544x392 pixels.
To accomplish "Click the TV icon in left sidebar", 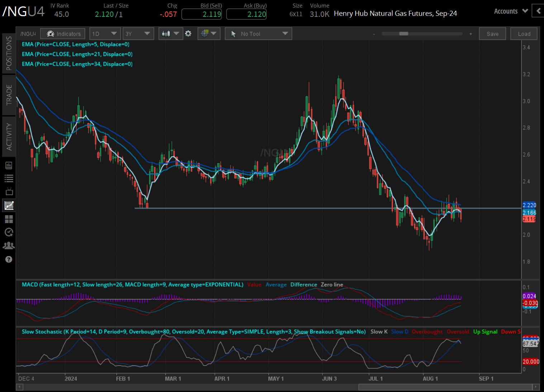I will click(x=9, y=192).
